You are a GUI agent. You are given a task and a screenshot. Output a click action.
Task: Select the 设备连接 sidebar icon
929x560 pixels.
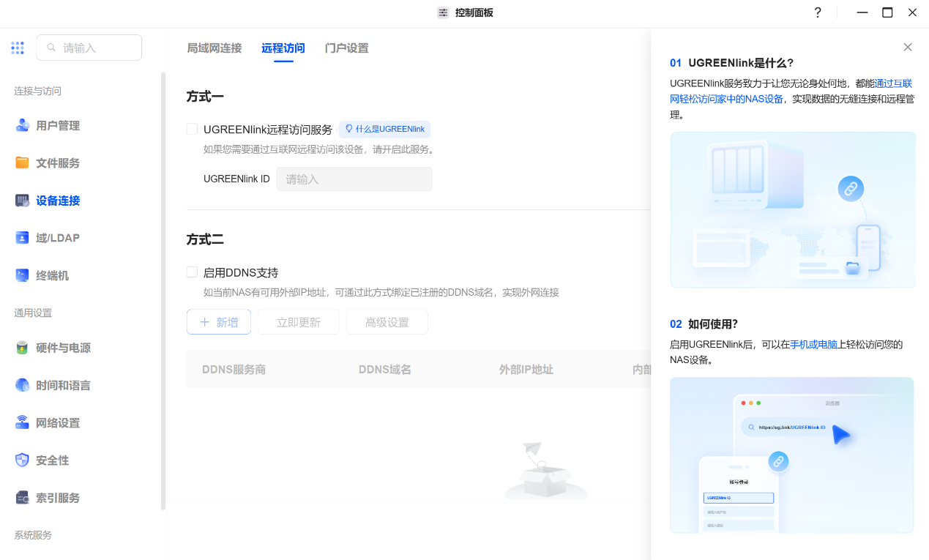pyautogui.click(x=23, y=201)
